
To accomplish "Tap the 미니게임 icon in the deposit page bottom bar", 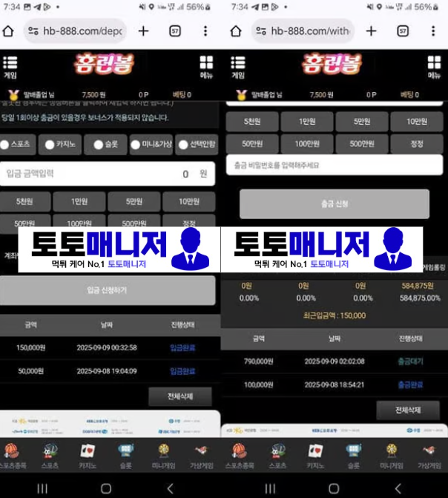I will point(163,453).
